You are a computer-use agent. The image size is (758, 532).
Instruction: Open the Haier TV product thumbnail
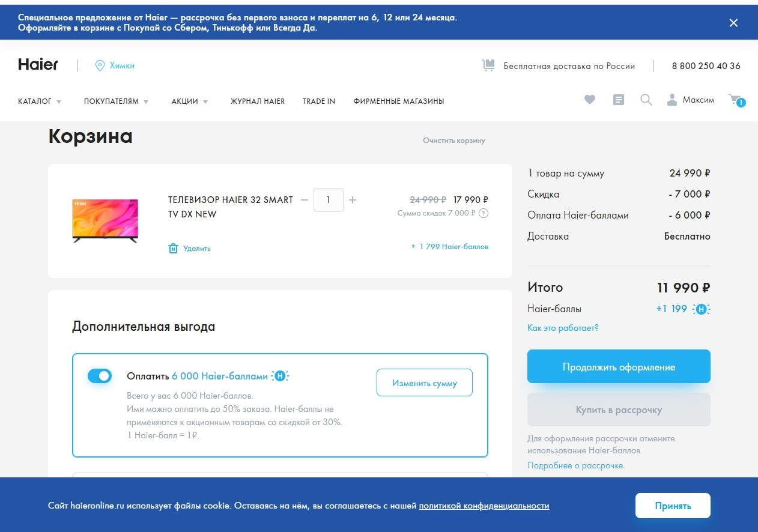coord(105,221)
